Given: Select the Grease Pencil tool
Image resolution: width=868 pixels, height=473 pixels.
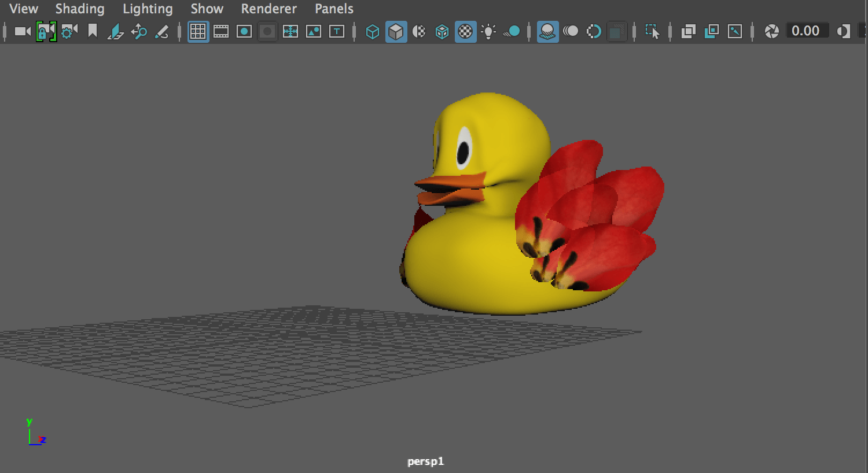Looking at the screenshot, I should click(162, 31).
